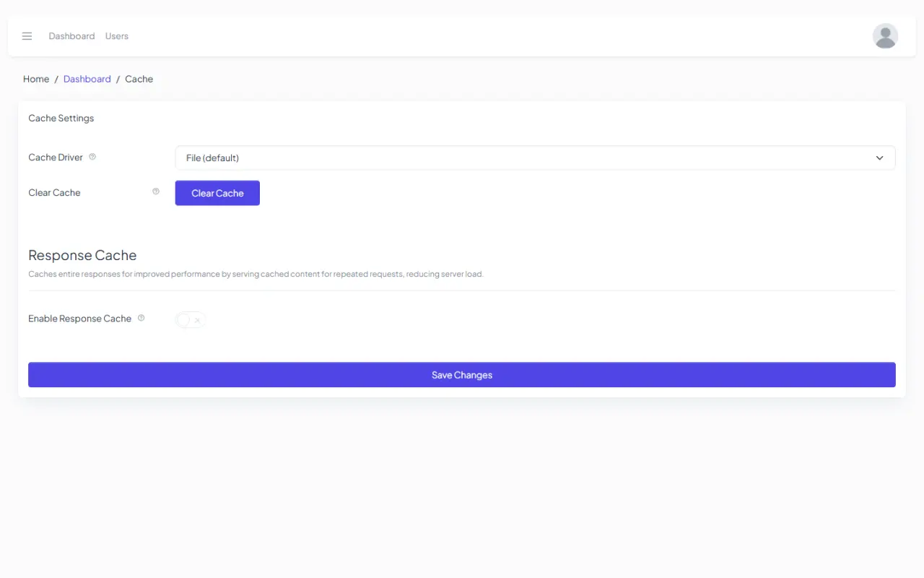Show help icon for Enable Response Cache

pos(141,318)
